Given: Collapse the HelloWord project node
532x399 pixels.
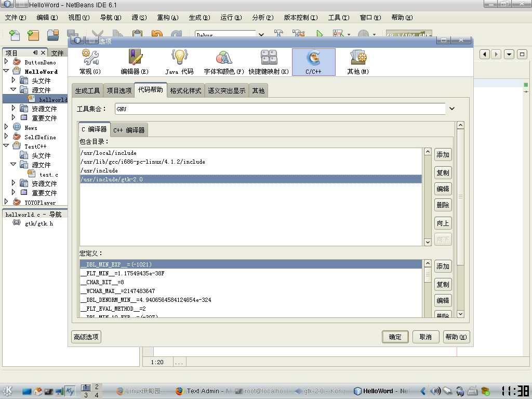Looking at the screenshot, I should click(x=6, y=71).
